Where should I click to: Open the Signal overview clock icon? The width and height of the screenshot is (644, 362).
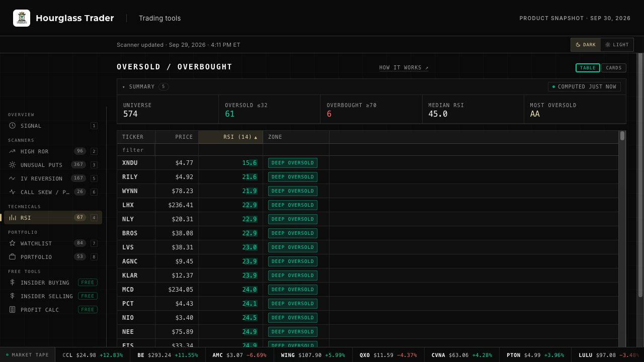click(x=12, y=126)
